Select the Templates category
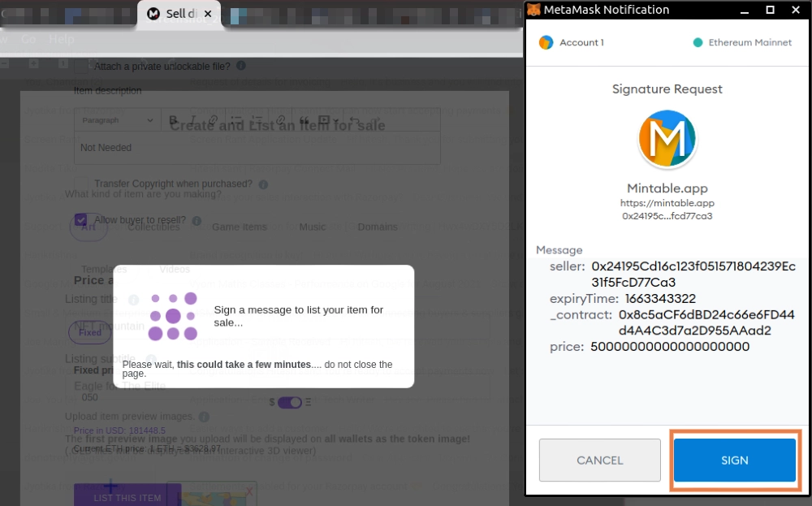The height and width of the screenshot is (506, 812). [104, 270]
